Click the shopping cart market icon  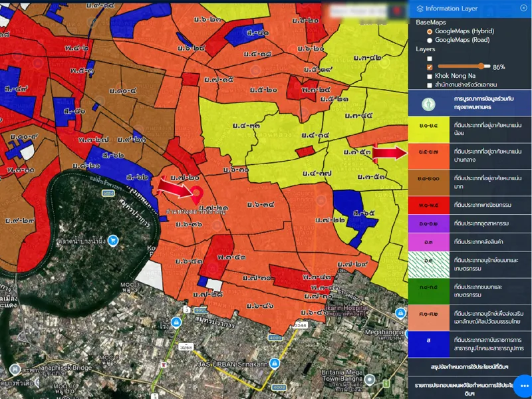113,240
